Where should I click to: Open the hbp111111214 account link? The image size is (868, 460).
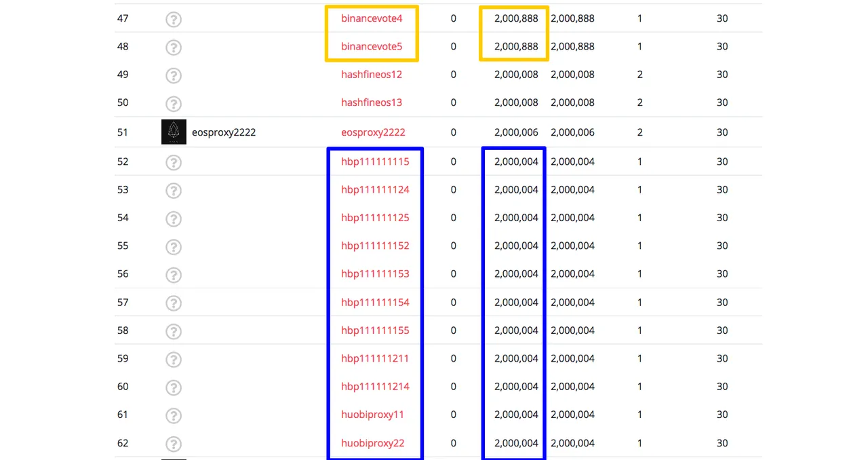pos(375,387)
